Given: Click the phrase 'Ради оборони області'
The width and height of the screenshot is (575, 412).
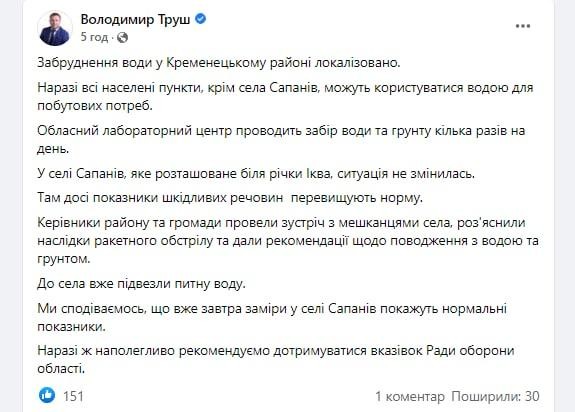Looking at the screenshot, I should (x=276, y=360).
